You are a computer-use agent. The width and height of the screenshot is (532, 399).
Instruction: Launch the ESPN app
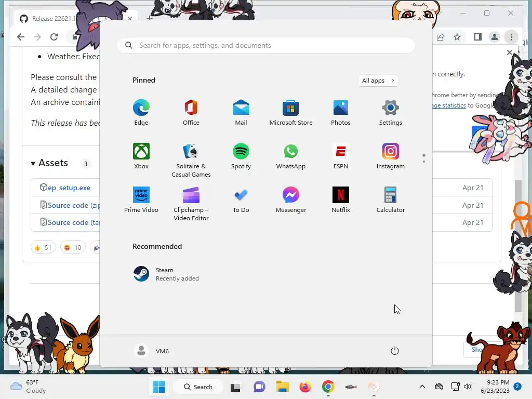[341, 156]
